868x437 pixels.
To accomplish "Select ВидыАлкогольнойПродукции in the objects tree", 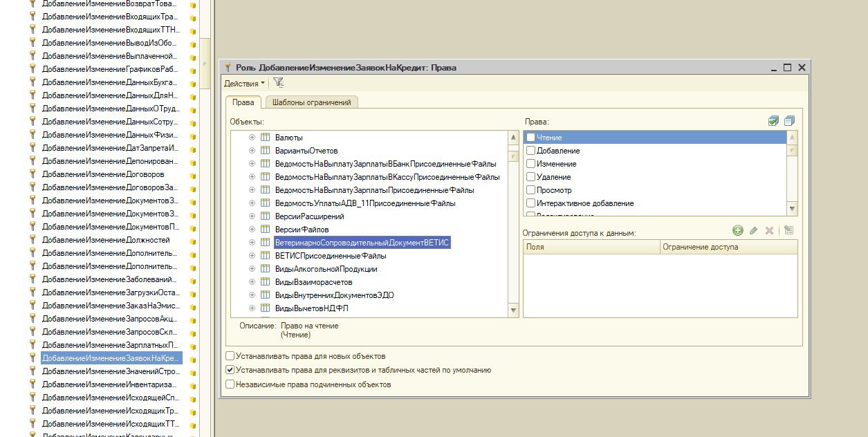I will coord(326,269).
